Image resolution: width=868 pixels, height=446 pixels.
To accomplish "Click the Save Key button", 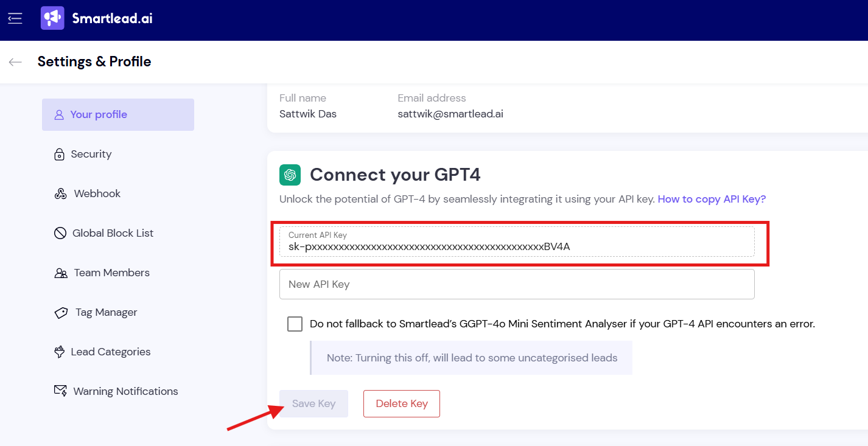I will [x=313, y=403].
